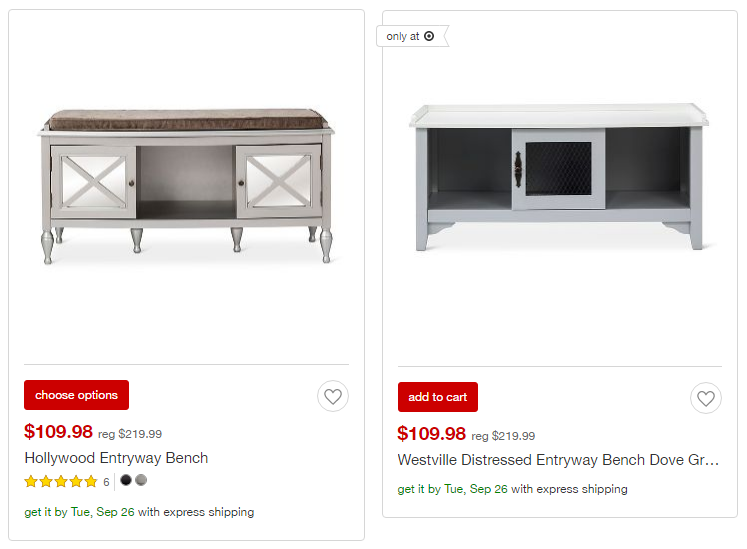Click the Hollywood bench $109.98 sale price
This screenshot has height=549, width=747.
(x=58, y=432)
